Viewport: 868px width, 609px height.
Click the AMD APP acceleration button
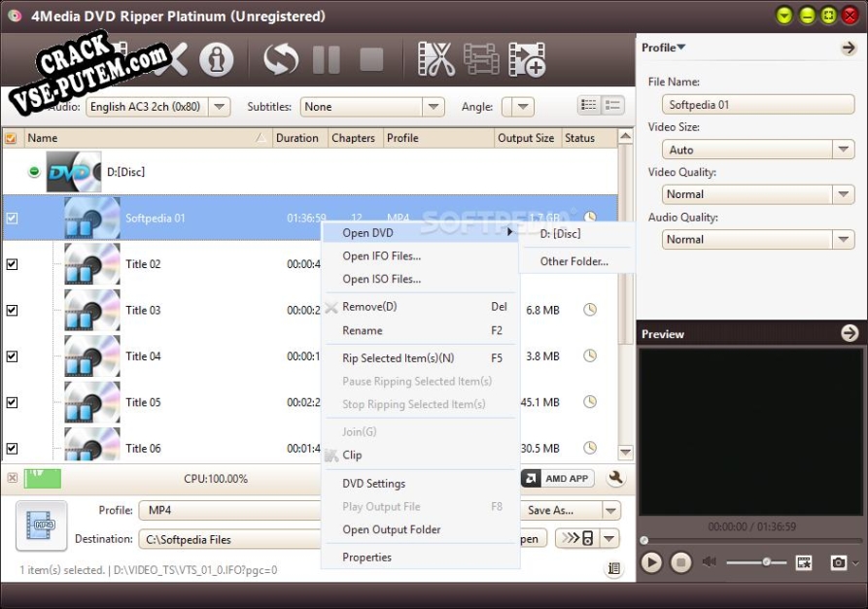pos(558,479)
